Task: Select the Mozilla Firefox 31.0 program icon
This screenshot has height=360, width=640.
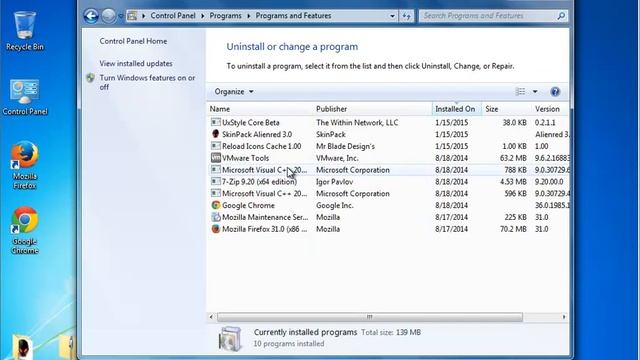Action: point(216,229)
